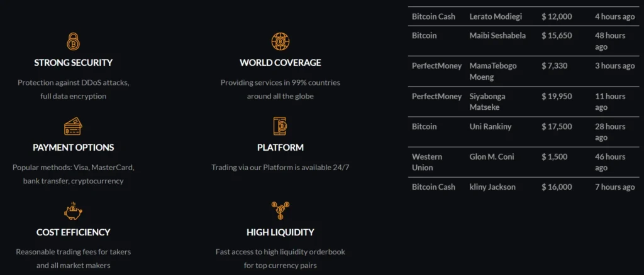Click the padlock Strong Security icon
This screenshot has width=644, height=275.
(x=73, y=42)
